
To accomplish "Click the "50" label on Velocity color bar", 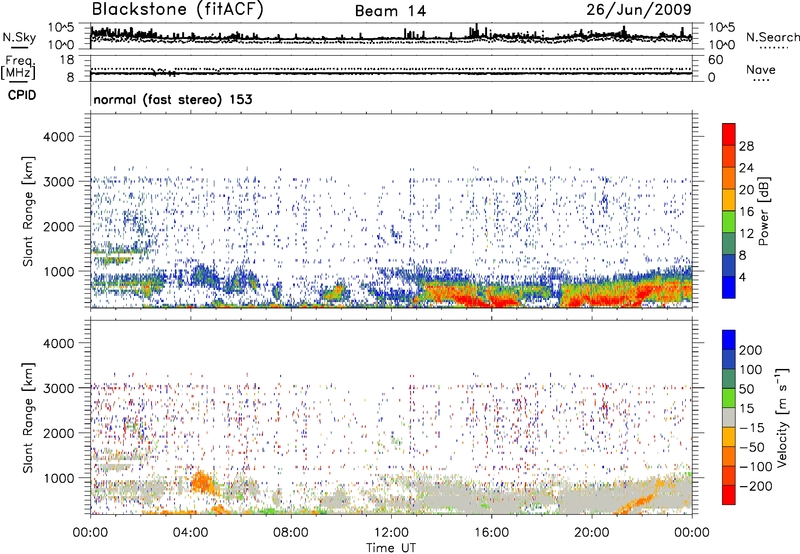I will [746, 389].
